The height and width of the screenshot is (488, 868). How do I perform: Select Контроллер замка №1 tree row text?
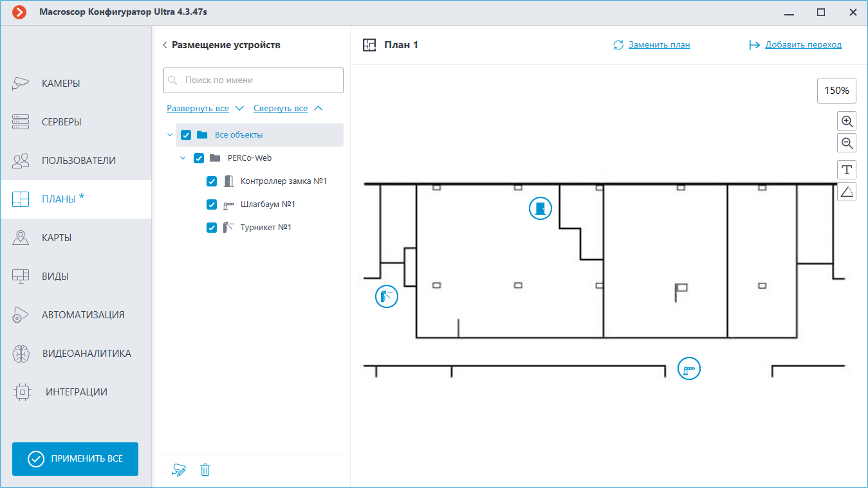284,181
